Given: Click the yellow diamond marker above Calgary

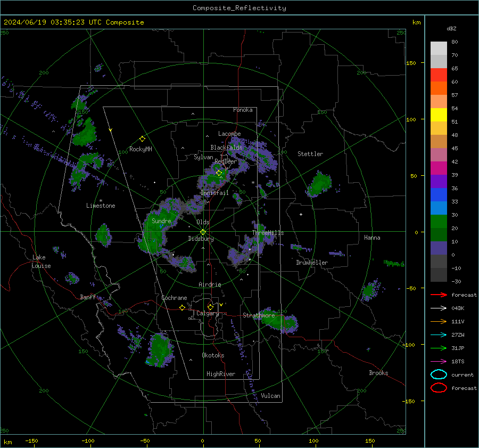Looking at the screenshot, I should tap(210, 307).
